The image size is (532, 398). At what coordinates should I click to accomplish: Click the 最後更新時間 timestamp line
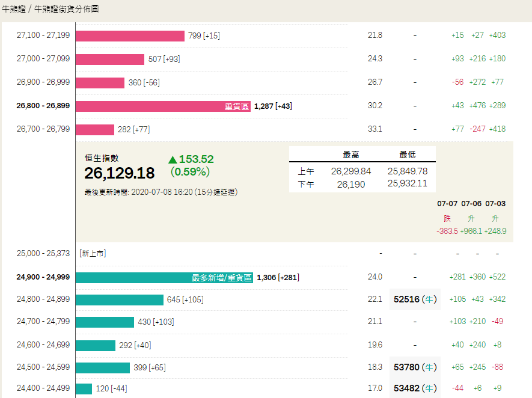(161, 192)
